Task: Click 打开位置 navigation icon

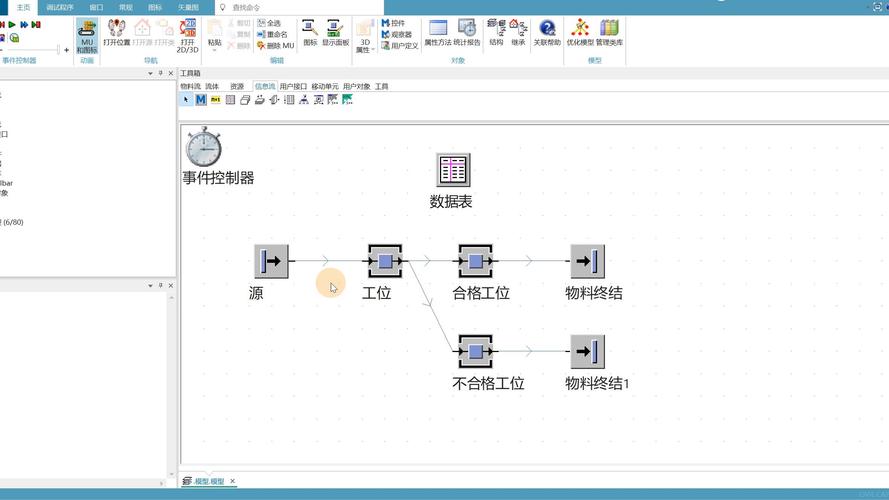Action: tap(117, 33)
